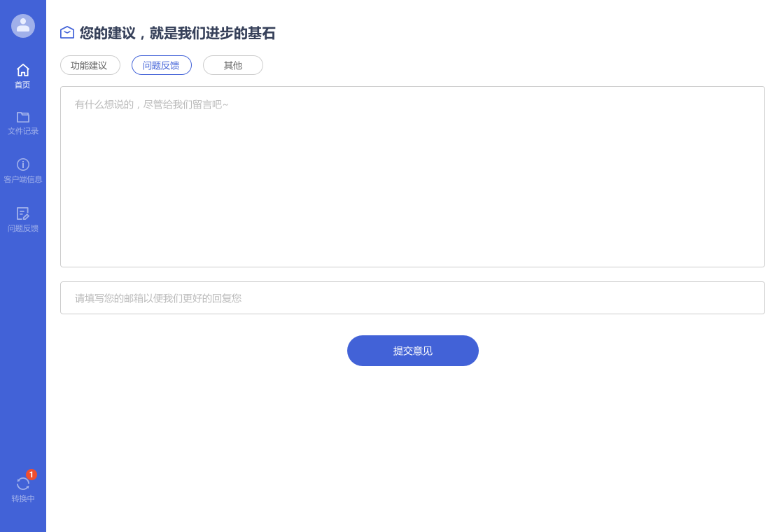Select the 功能建议 feedback type

[90, 65]
